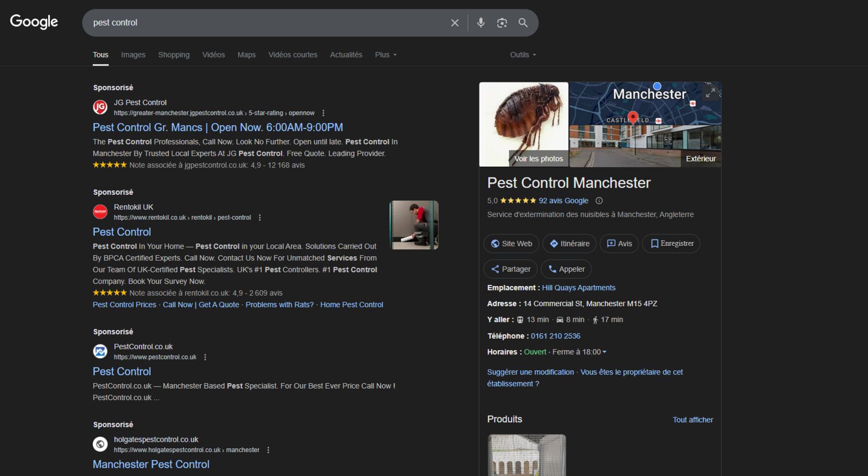The height and width of the screenshot is (476, 868).
Task: Open Google Lens image search icon
Action: (x=502, y=23)
